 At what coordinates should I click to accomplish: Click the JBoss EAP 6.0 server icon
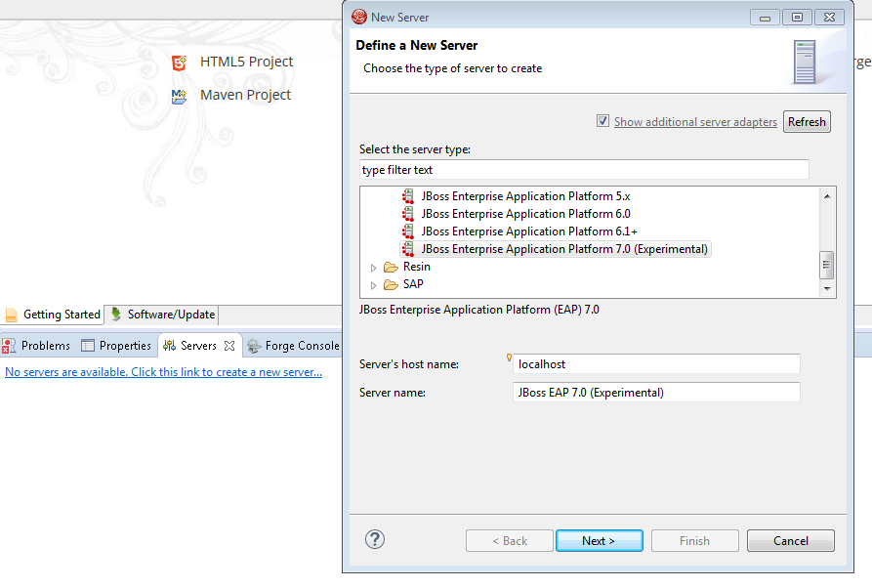click(408, 214)
